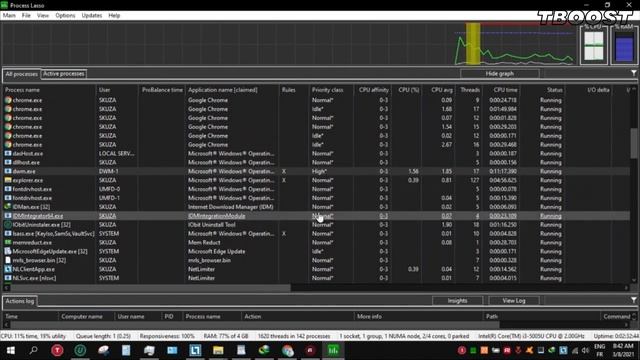Select the IDMIntegrator64.exe process row
The height and width of the screenshot is (360, 640).
[x=316, y=216]
